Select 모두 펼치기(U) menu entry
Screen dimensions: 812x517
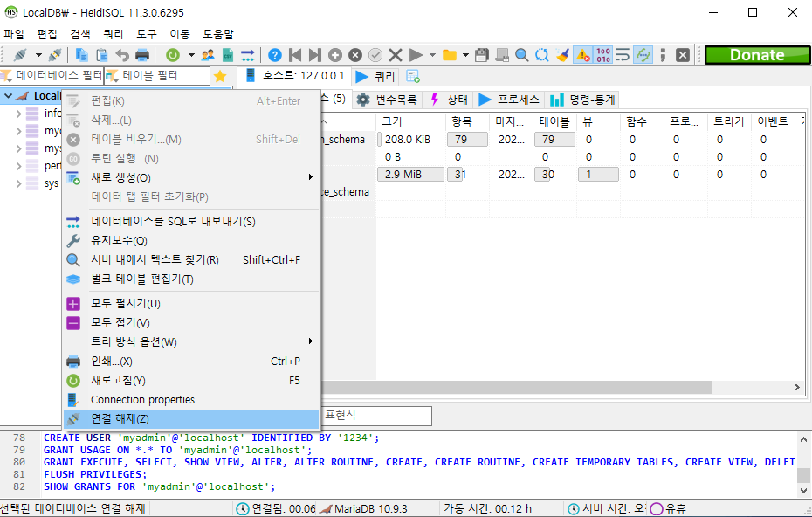point(191,303)
